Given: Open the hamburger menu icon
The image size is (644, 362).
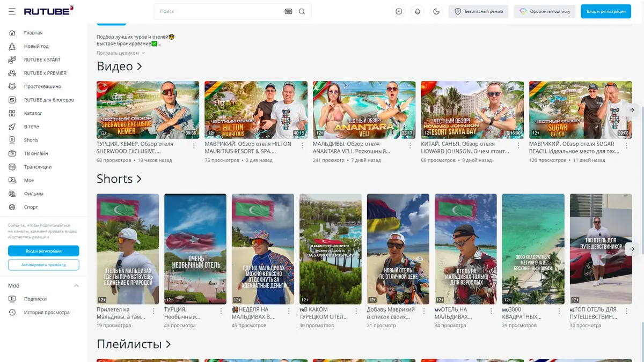Looking at the screenshot, I should tap(12, 11).
